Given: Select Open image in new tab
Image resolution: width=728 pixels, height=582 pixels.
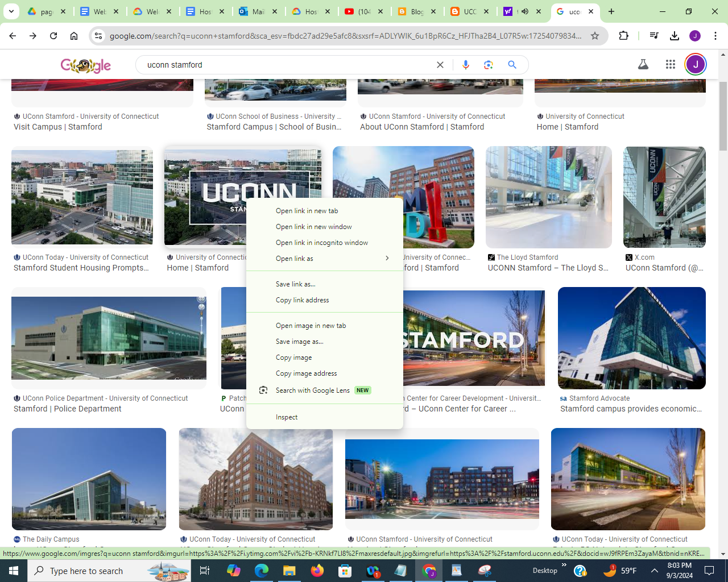Looking at the screenshot, I should coord(325,326).
